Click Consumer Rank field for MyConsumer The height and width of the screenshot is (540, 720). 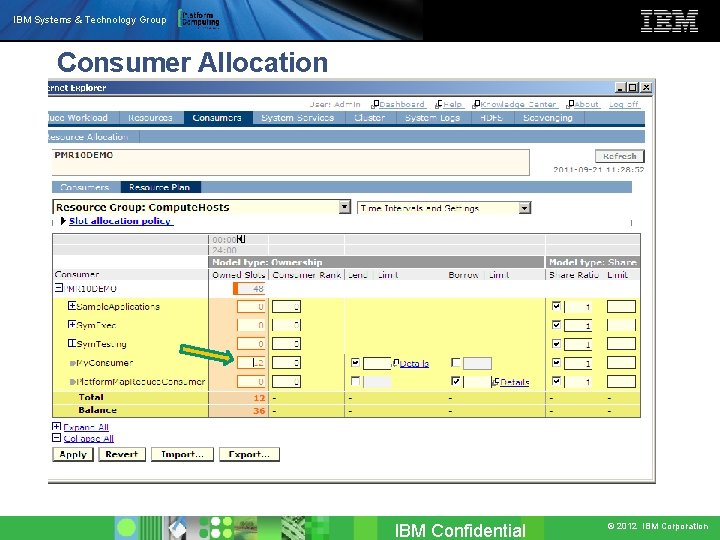coord(286,363)
